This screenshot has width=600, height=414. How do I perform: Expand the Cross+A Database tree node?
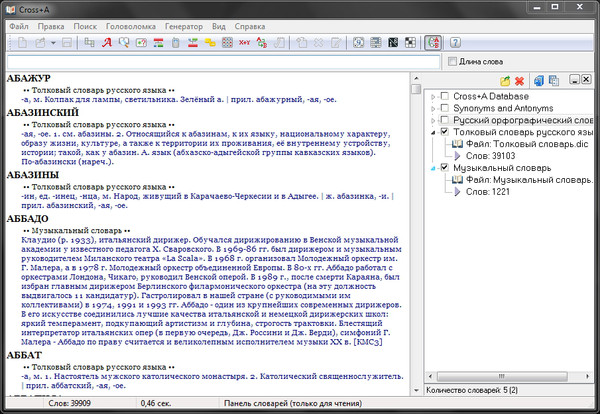[x=431, y=96]
